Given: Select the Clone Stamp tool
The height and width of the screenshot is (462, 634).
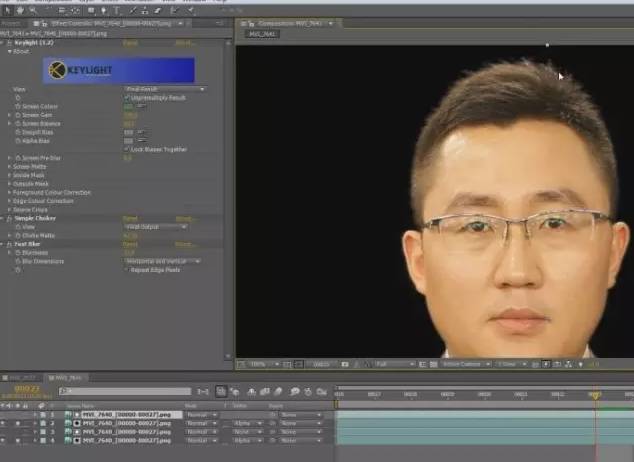Looking at the screenshot, I should (x=144, y=11).
